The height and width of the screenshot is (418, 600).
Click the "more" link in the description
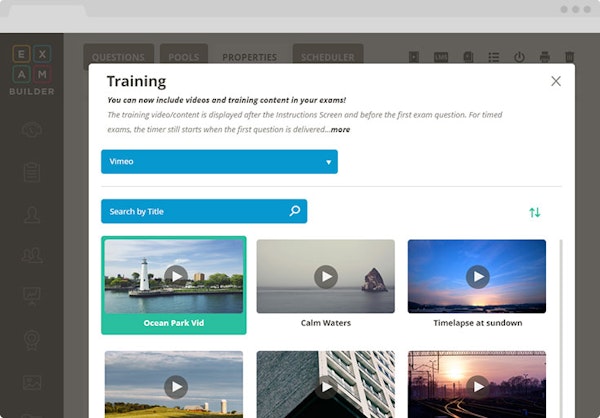coord(340,129)
